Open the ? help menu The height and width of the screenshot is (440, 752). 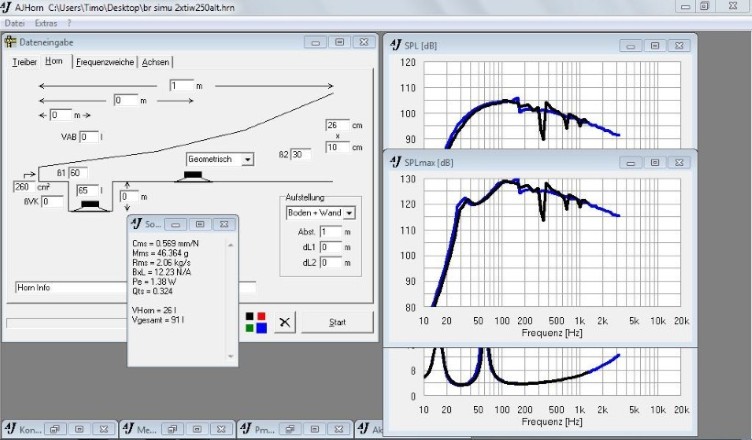[x=69, y=23]
